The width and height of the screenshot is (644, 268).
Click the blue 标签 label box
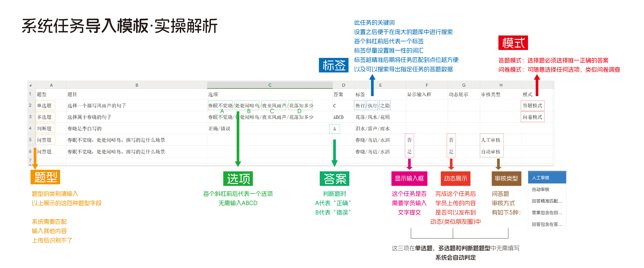[x=334, y=65]
